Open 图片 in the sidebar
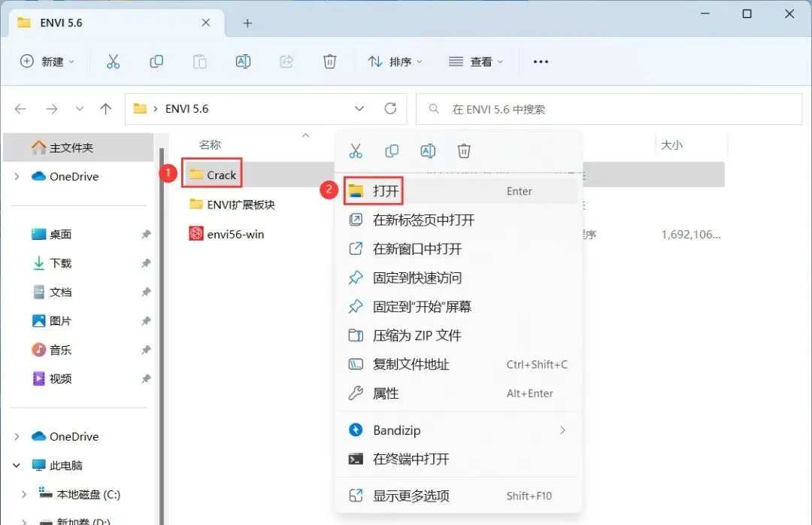This screenshot has height=525, width=812. 51,321
